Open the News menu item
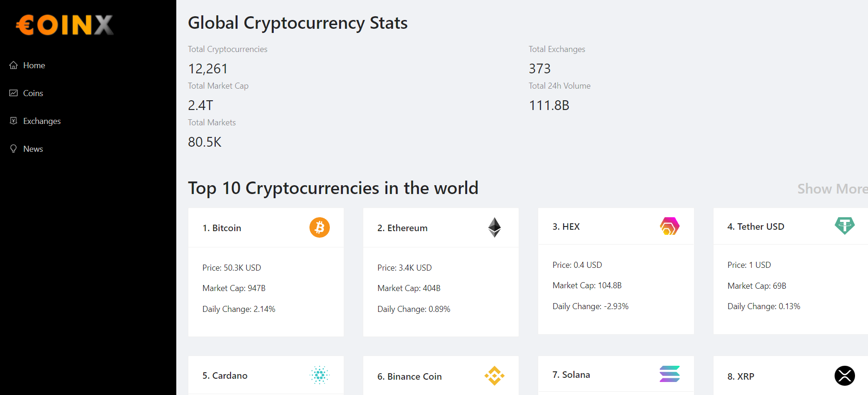Image resolution: width=868 pixels, height=395 pixels. click(x=33, y=149)
